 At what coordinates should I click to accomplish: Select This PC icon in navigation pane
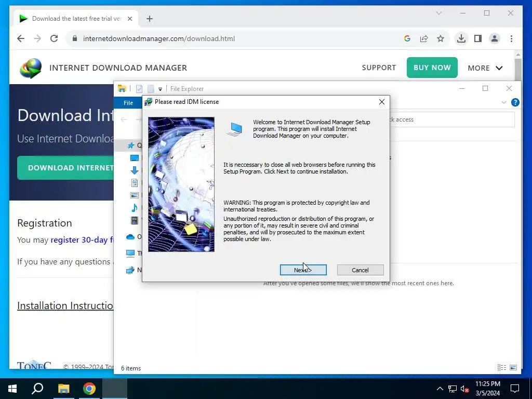point(130,253)
